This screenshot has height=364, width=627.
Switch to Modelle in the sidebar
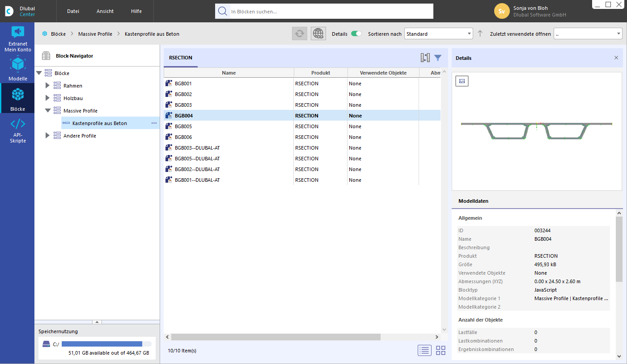tap(17, 68)
